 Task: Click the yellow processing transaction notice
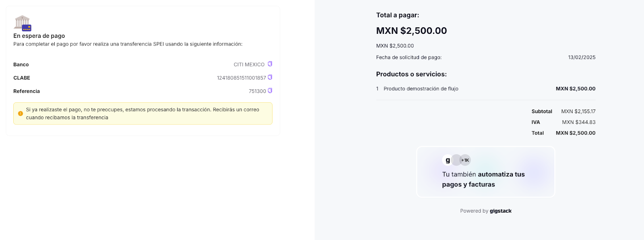click(x=143, y=114)
